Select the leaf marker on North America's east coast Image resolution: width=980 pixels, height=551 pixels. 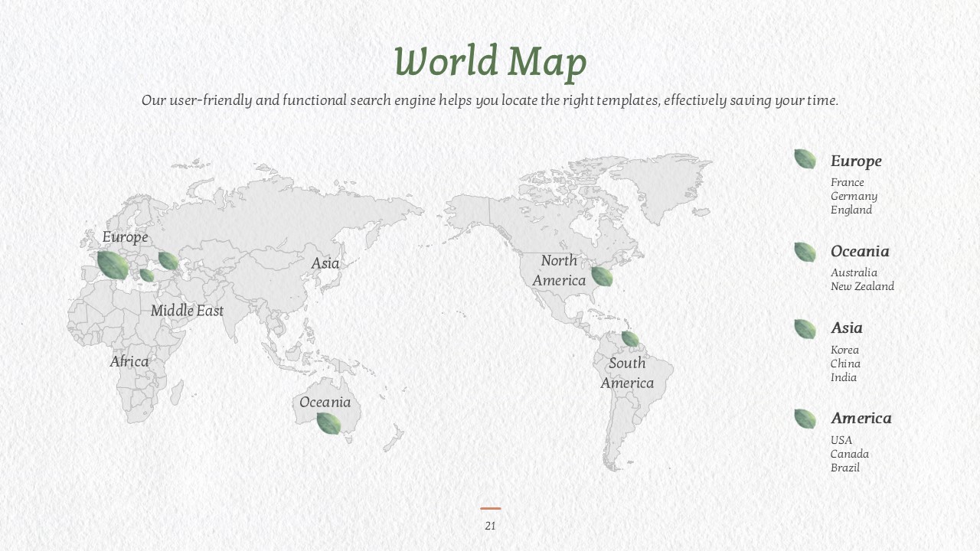point(602,276)
